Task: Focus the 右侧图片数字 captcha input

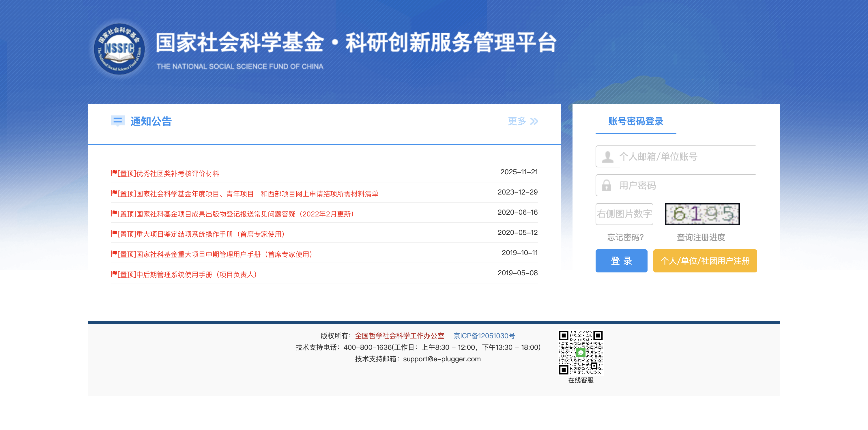Action: coord(624,214)
